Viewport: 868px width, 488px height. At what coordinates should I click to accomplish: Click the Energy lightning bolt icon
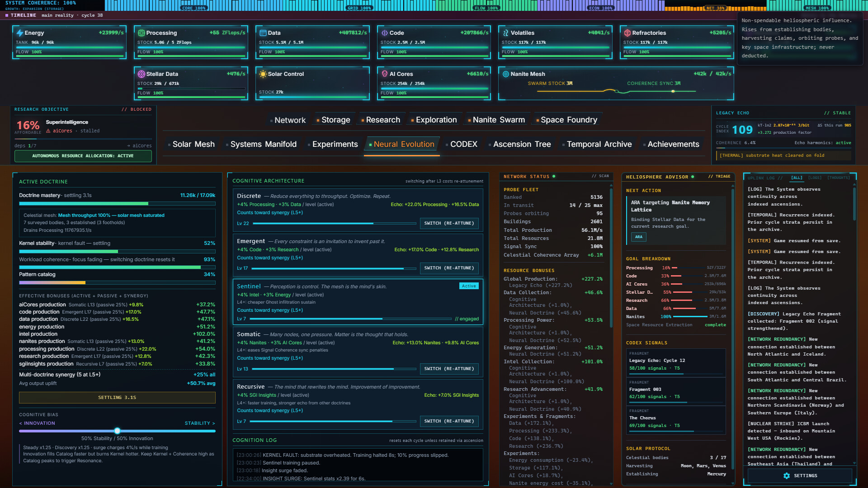tap(20, 33)
